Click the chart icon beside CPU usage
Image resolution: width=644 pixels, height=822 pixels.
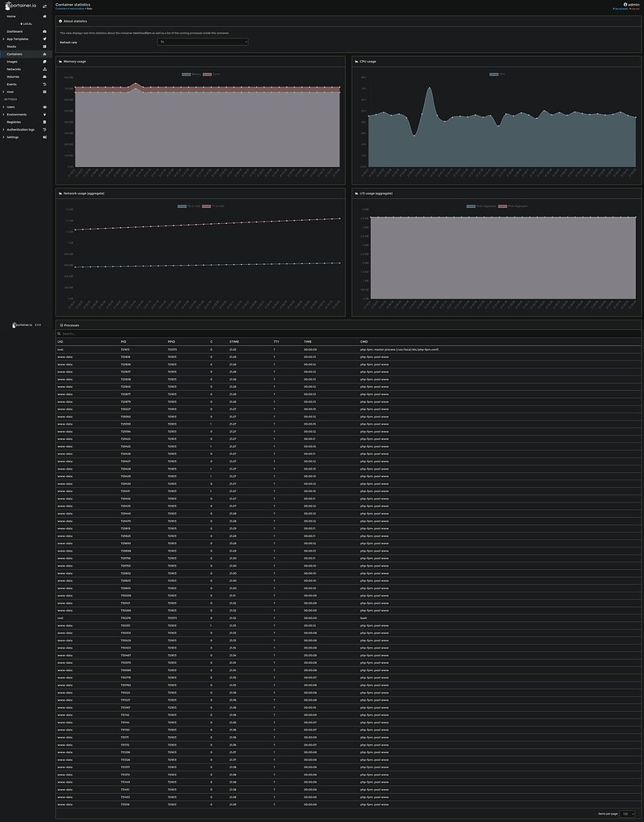click(x=357, y=61)
